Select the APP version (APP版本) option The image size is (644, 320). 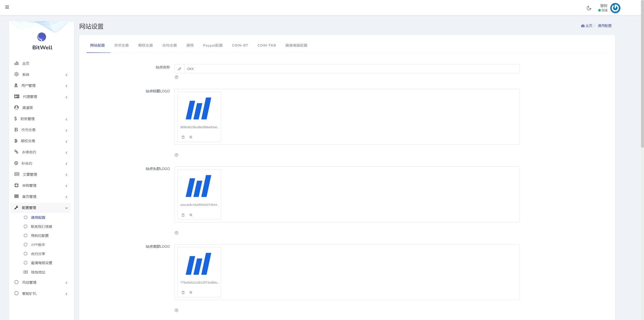coord(38,245)
